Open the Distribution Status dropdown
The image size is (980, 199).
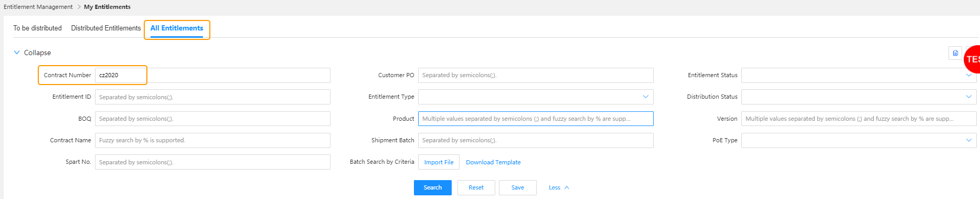click(858, 97)
